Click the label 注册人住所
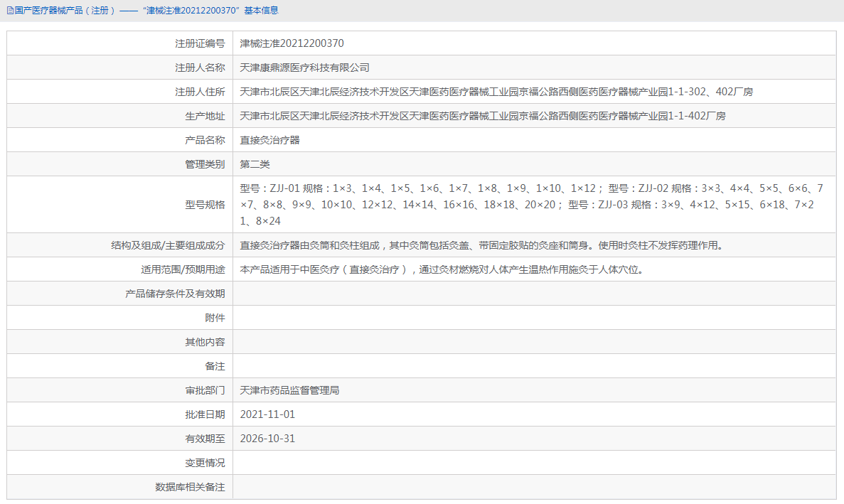This screenshot has width=844, height=504. pos(200,92)
